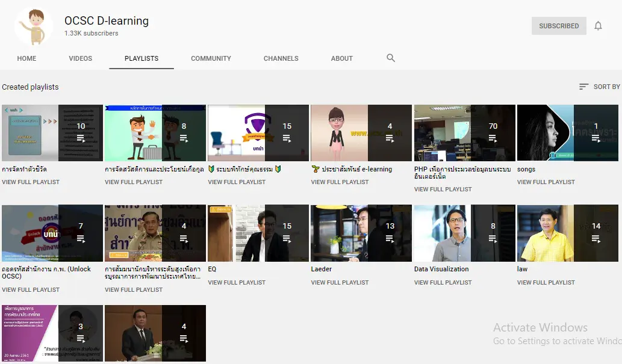View full playlist for Laeder

340,282
